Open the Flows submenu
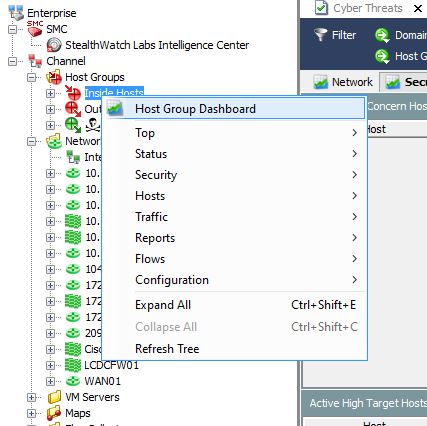Image resolution: width=427 pixels, height=426 pixels. [x=234, y=259]
